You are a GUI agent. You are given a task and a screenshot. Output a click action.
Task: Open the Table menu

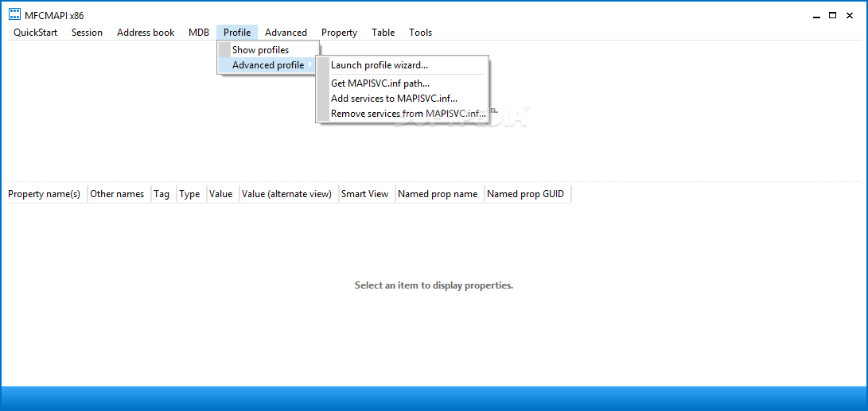coord(383,33)
